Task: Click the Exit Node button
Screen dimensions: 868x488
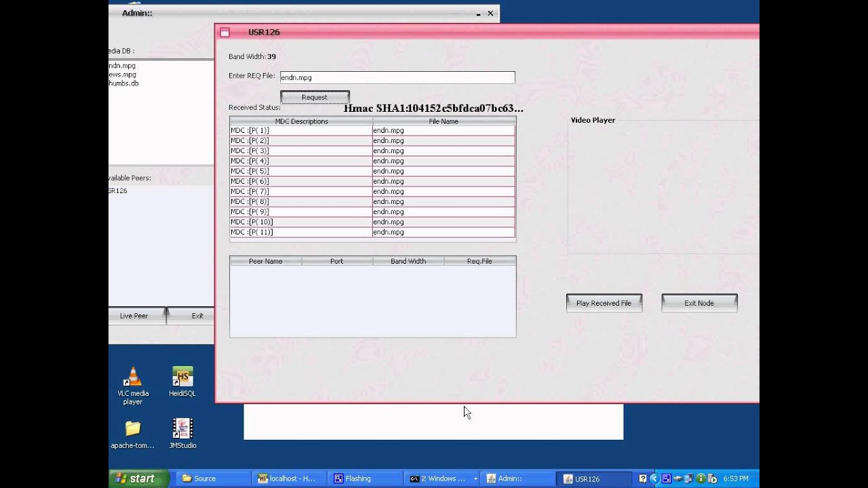Action: (699, 303)
